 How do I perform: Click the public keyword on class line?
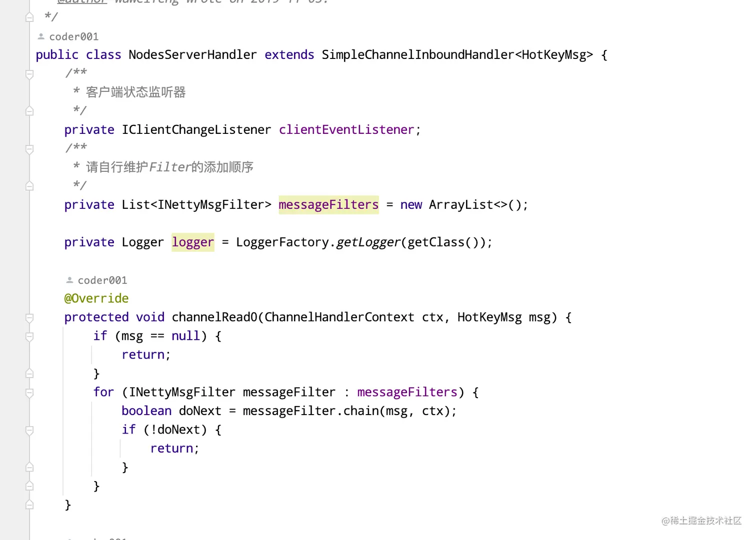coord(57,54)
